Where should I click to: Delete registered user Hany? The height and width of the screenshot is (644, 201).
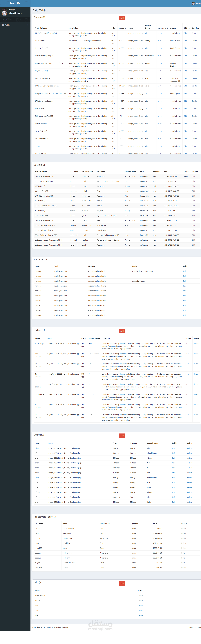point(184,533)
